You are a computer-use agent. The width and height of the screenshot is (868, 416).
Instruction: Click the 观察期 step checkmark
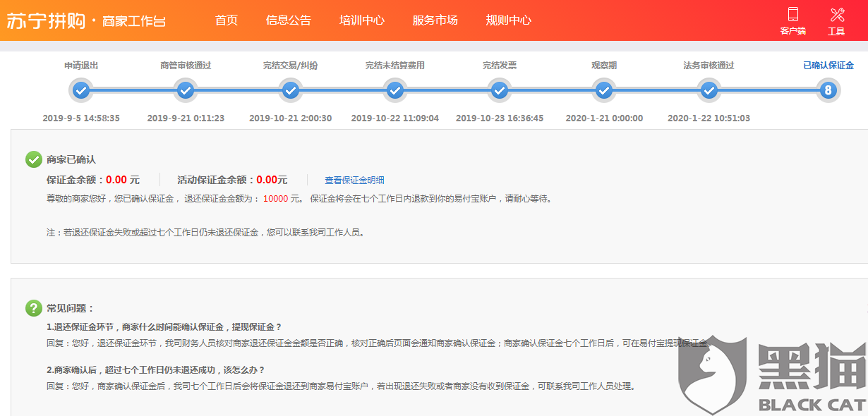[x=604, y=90]
